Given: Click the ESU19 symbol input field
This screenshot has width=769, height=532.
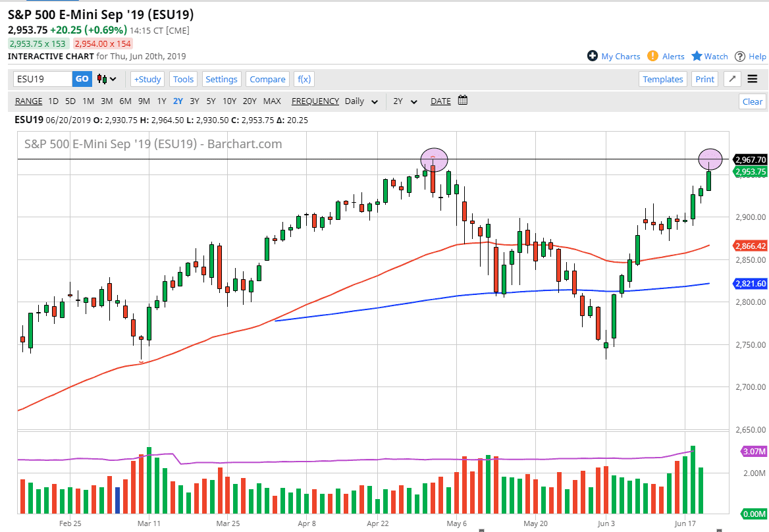Looking at the screenshot, I should (x=43, y=79).
